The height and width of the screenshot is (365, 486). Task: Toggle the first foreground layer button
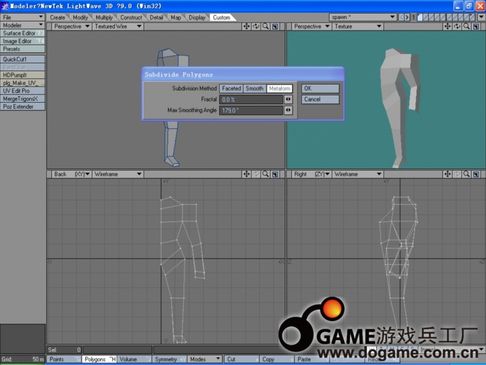(x=421, y=17)
